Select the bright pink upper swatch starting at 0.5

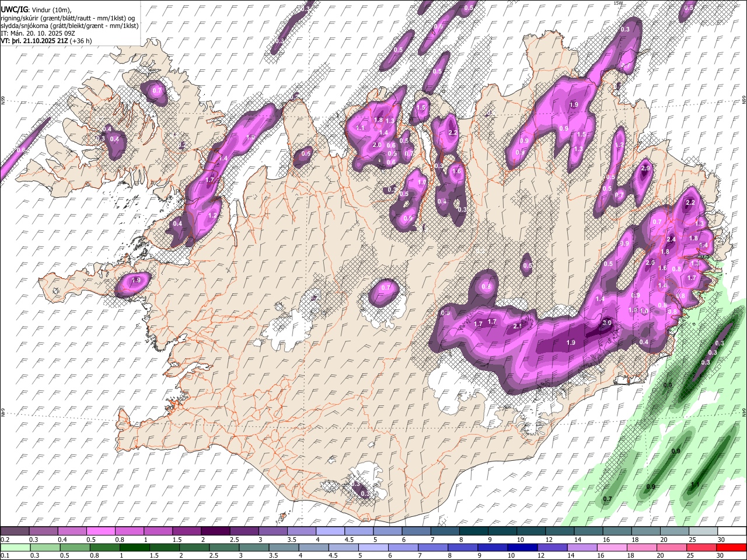click(100, 531)
